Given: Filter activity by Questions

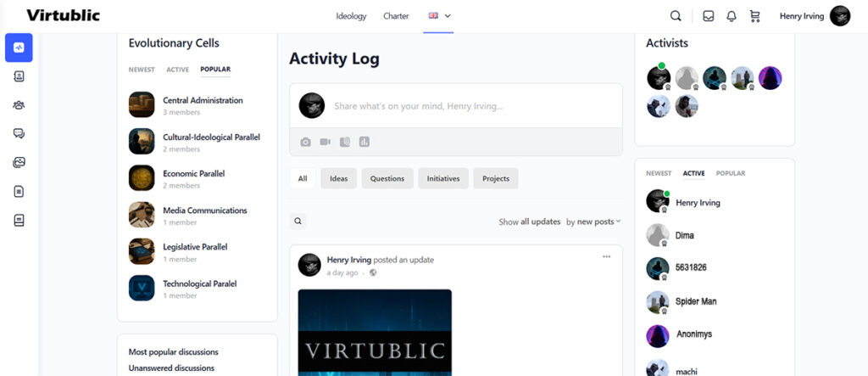Looking at the screenshot, I should [x=387, y=178].
